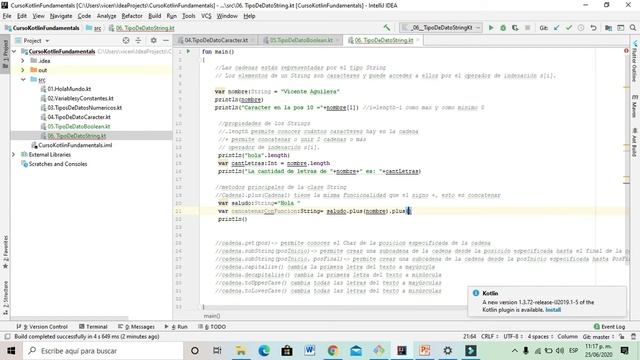Change file encoding UTF-8 in status bar
This screenshot has height=360, width=640.
[513, 337]
